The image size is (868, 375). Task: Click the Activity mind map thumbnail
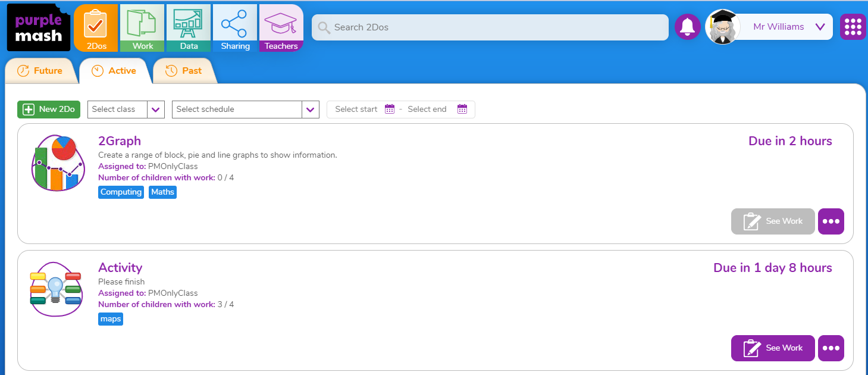55,289
